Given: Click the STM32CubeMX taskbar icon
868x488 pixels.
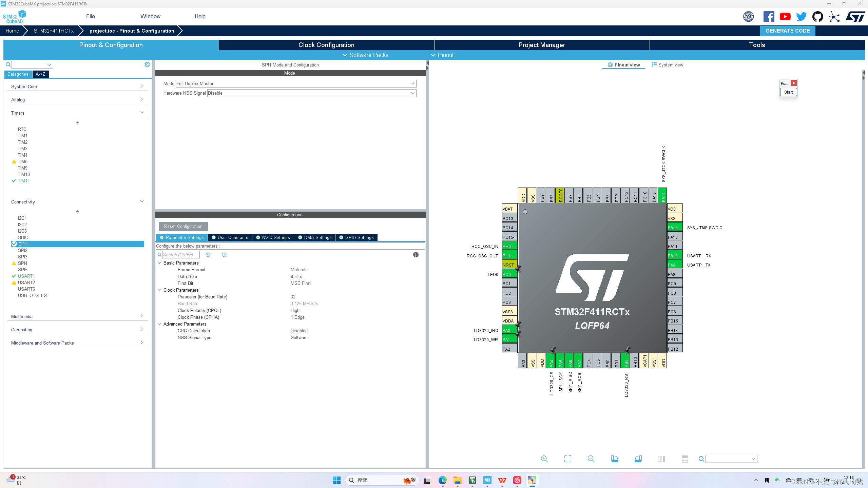Looking at the screenshot, I should [487, 480].
